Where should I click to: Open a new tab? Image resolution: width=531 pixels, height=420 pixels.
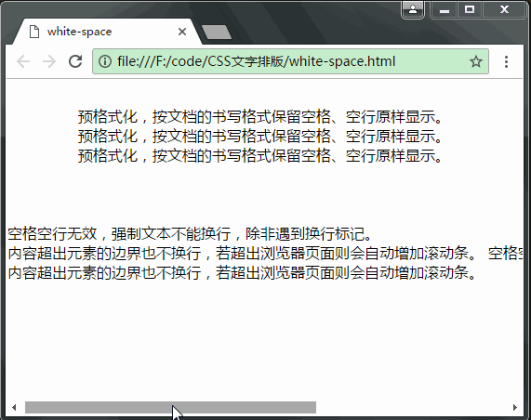(x=217, y=32)
